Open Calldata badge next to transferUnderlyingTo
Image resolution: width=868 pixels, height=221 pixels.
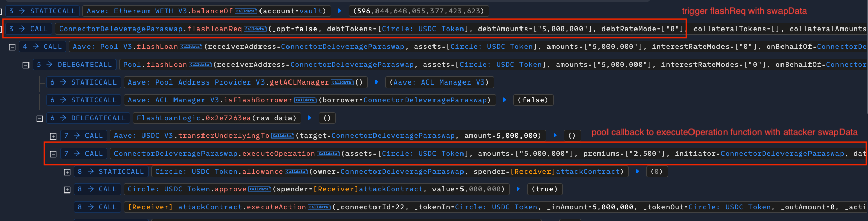click(x=282, y=136)
